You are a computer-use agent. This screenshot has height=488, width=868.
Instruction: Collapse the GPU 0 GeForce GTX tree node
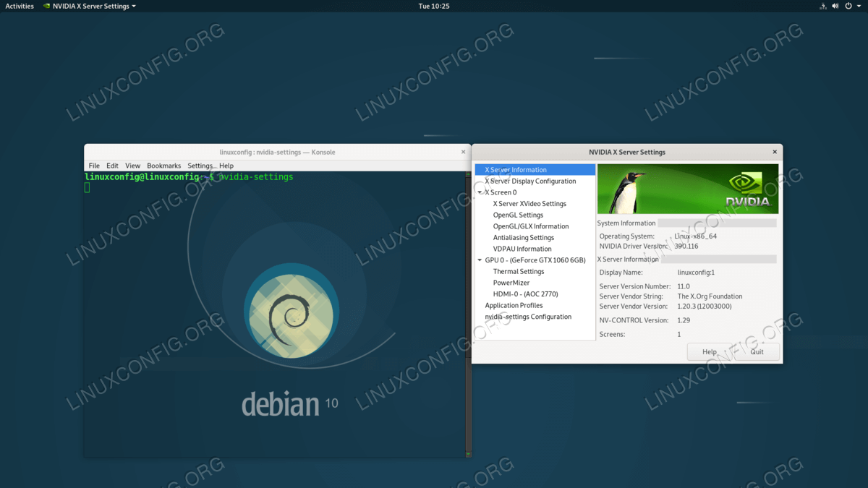pos(480,260)
